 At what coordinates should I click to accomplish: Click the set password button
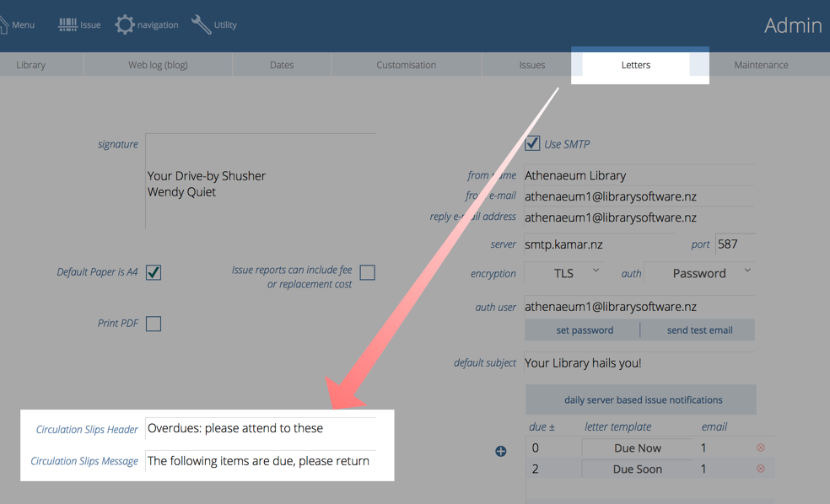[584, 330]
